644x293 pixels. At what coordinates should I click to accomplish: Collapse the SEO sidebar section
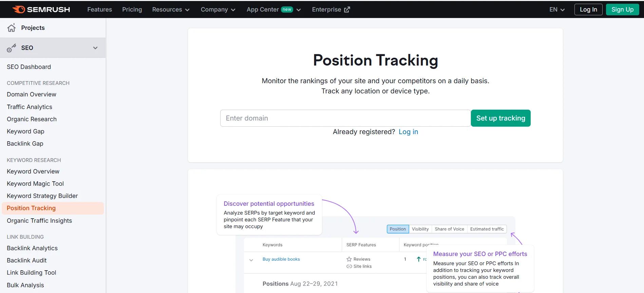click(95, 48)
